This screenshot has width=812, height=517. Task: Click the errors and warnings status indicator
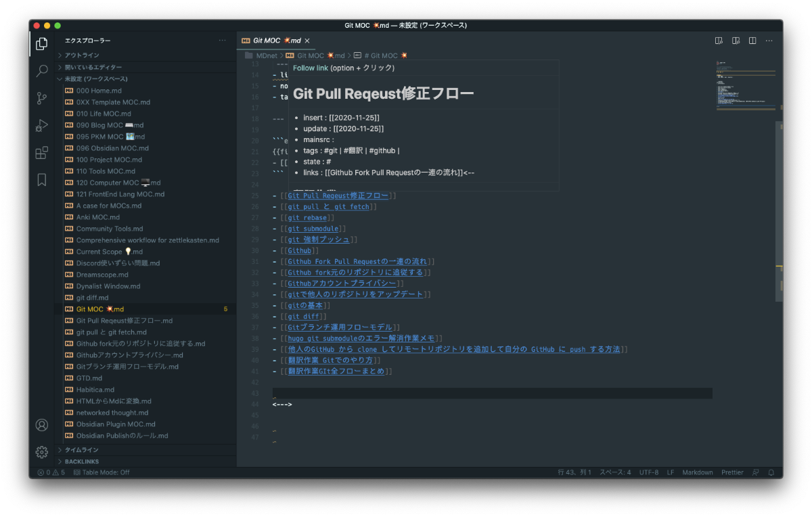(x=51, y=472)
